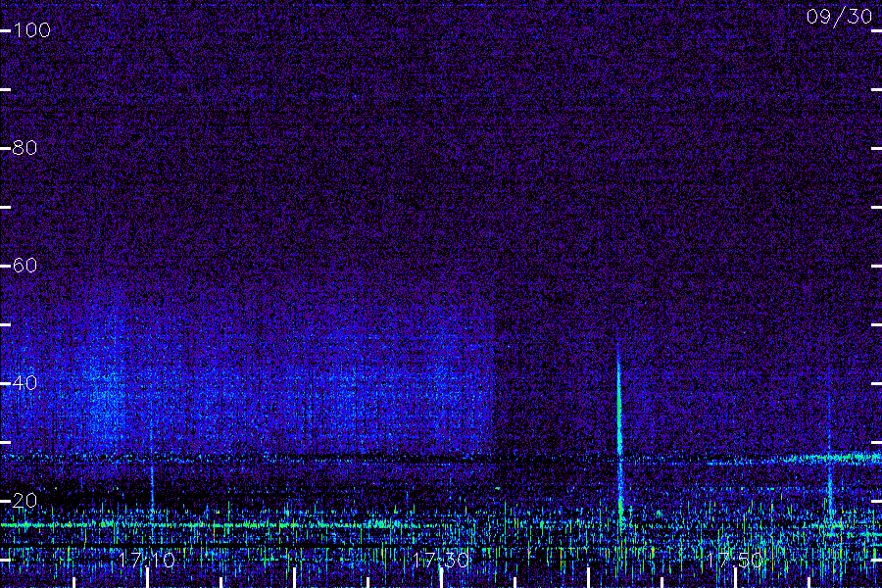Click the 17:10 time axis label
This screenshot has width=882, height=588.
pos(147,560)
